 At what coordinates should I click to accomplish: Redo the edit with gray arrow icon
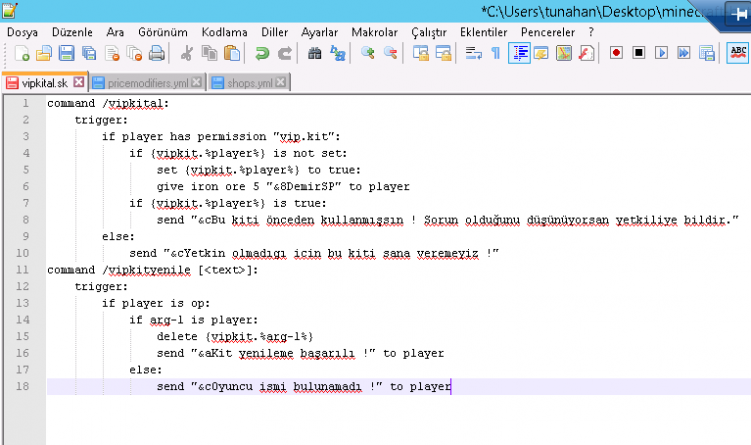coord(284,53)
